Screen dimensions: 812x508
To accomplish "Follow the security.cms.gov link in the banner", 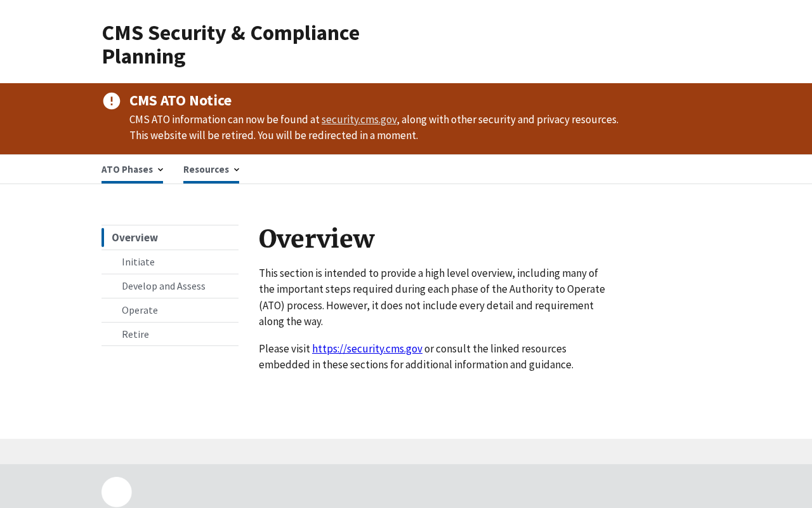I will pos(359,119).
